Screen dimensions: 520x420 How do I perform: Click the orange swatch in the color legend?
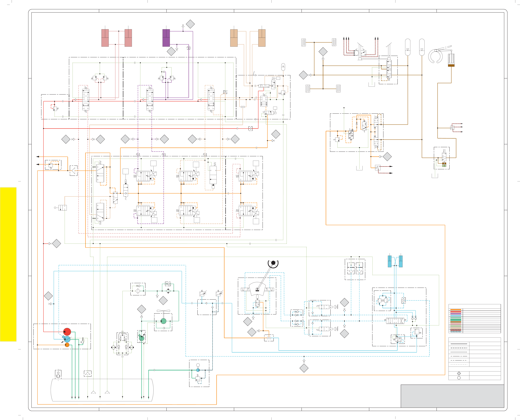[x=456, y=310]
